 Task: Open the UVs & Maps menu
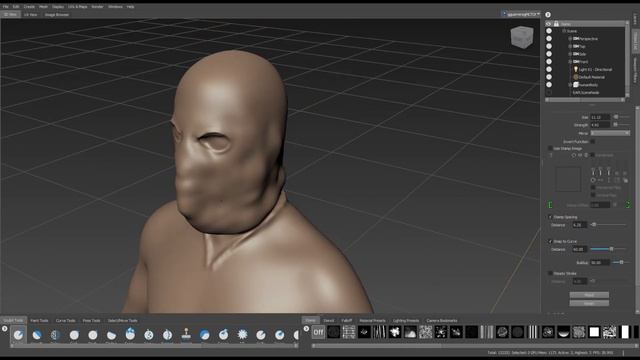(78, 7)
